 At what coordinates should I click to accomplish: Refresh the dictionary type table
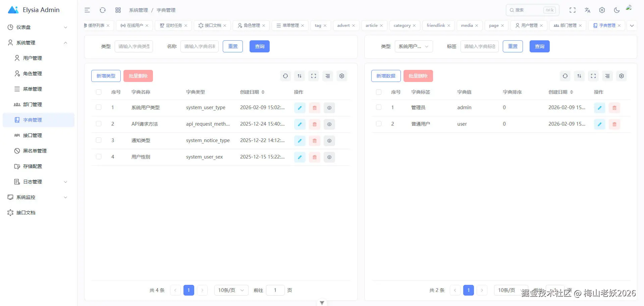pyautogui.click(x=285, y=76)
